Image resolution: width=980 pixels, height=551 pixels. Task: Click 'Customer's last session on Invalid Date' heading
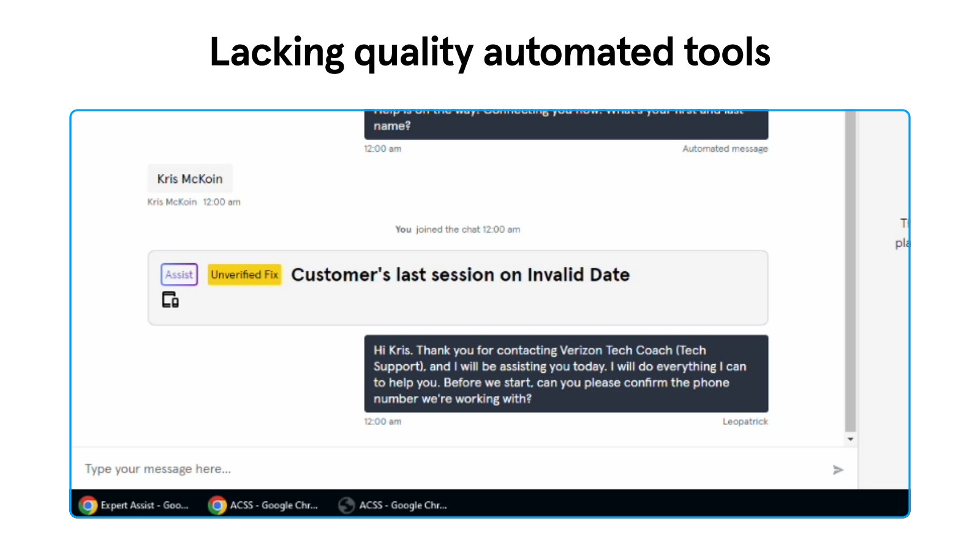tap(460, 275)
